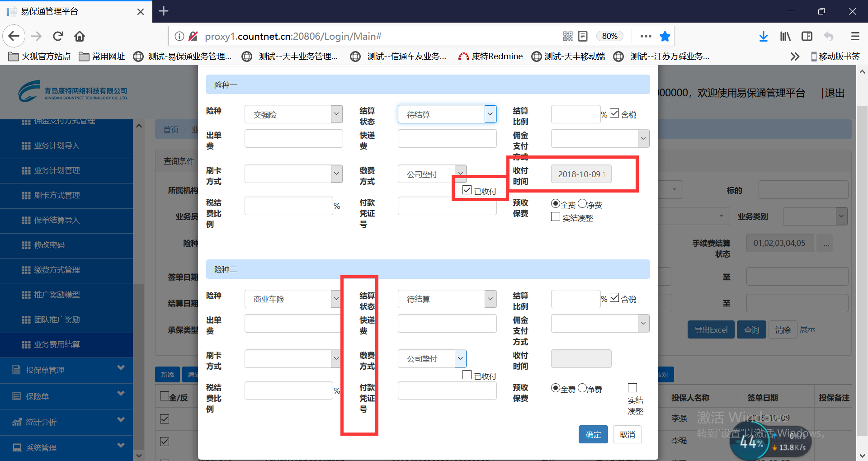Toggle the browser sidebar icon
868x461 pixels.
(x=807, y=36)
